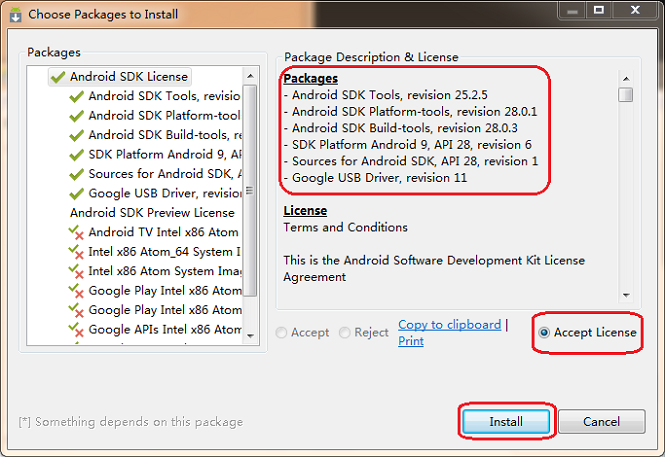This screenshot has height=457, width=665.
Task: Click 'Google USB Driver, revision 11' line
Action: pyautogui.click(x=375, y=178)
